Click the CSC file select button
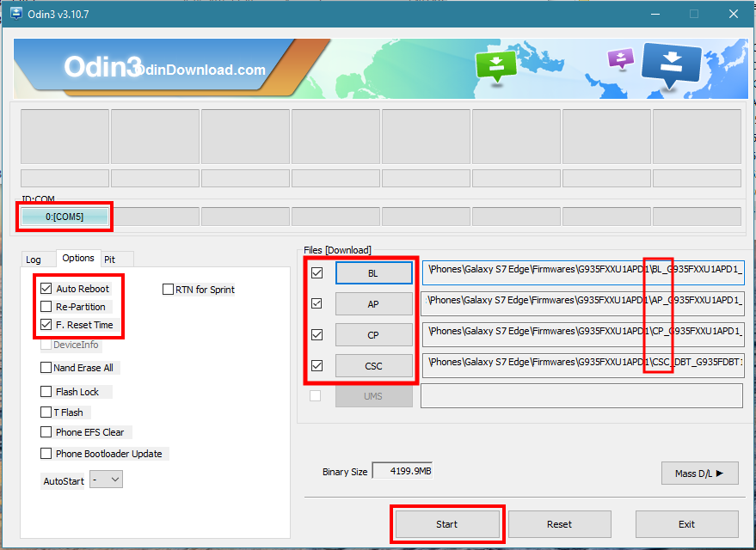The height and width of the screenshot is (550, 756). point(373,365)
